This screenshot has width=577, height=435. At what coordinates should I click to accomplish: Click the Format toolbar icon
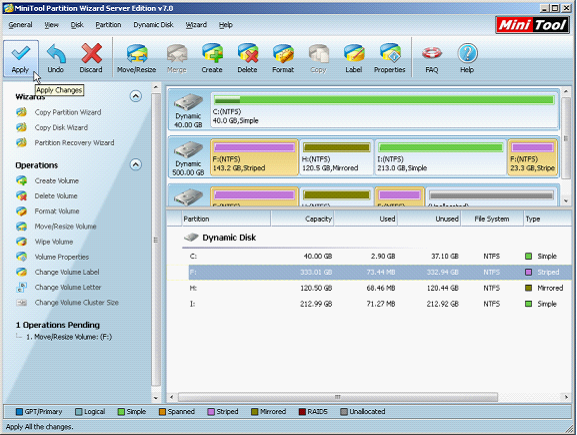coord(283,54)
